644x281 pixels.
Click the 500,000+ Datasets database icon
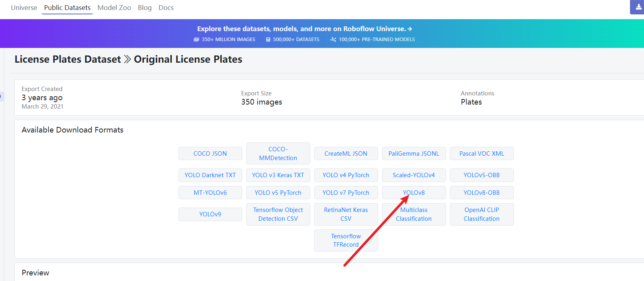click(x=268, y=40)
